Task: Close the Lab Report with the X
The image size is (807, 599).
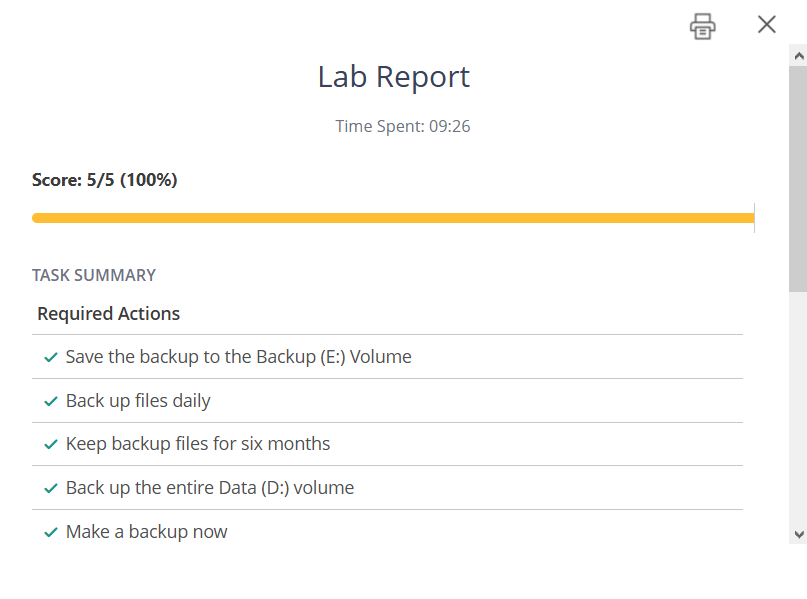Action: click(x=767, y=25)
